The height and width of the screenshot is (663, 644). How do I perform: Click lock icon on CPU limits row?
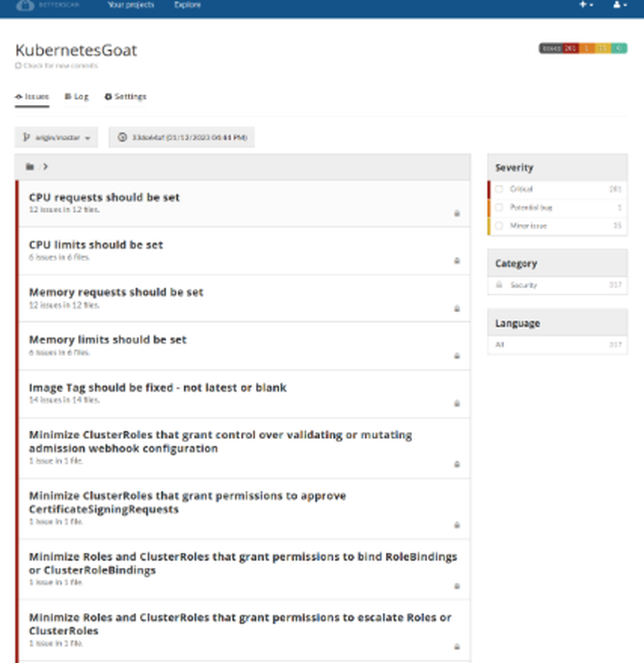457,261
